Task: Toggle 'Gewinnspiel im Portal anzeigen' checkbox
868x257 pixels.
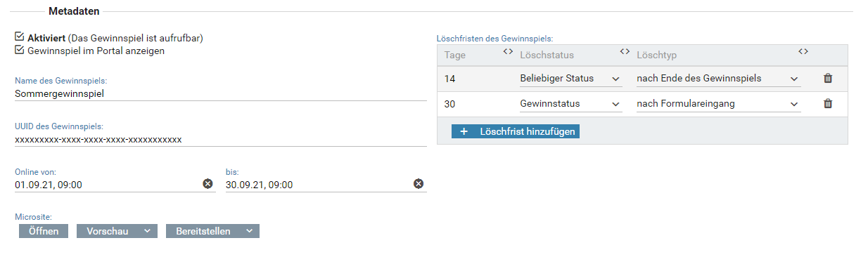Action: (x=20, y=50)
